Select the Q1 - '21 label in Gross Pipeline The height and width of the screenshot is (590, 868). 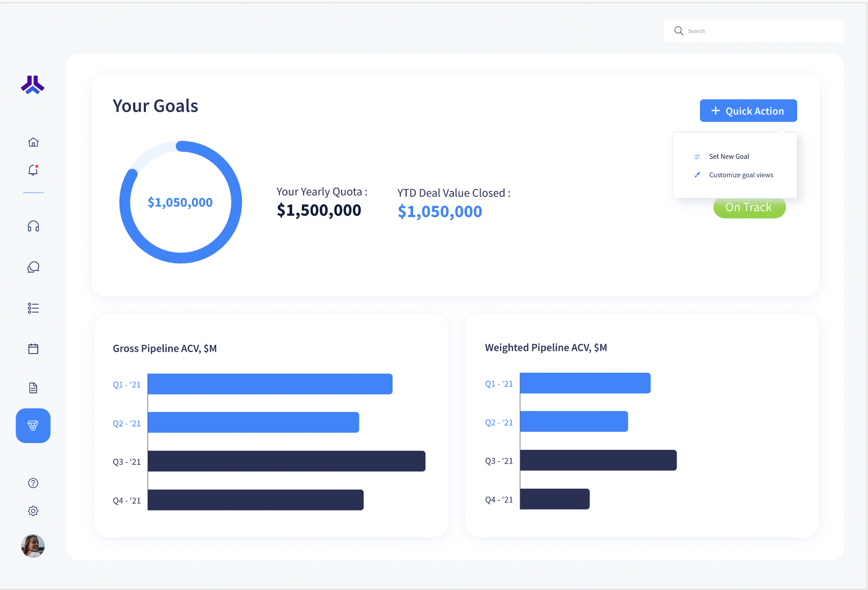tap(127, 384)
